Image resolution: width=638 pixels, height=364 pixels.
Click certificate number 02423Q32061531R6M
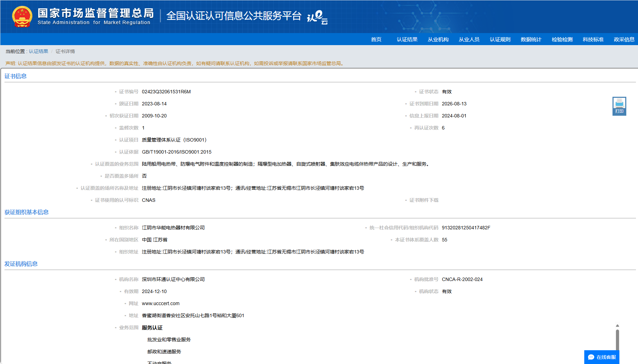(166, 92)
